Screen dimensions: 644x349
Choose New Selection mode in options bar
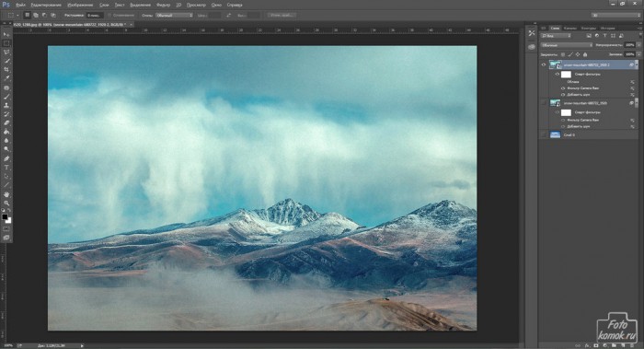tap(27, 16)
